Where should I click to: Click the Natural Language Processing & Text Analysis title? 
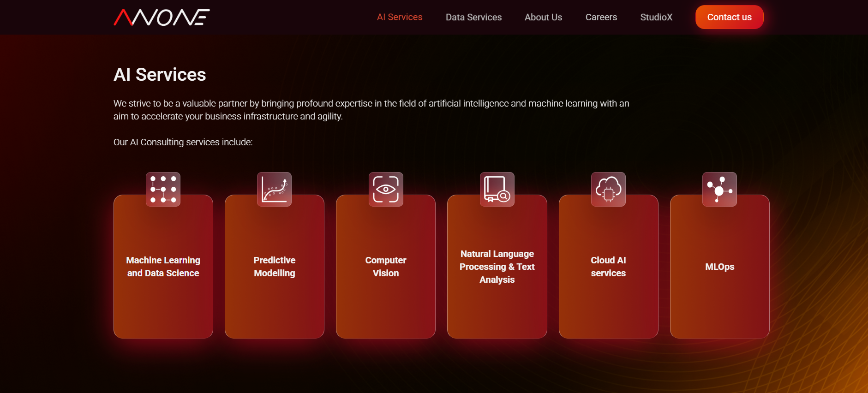[497, 267]
